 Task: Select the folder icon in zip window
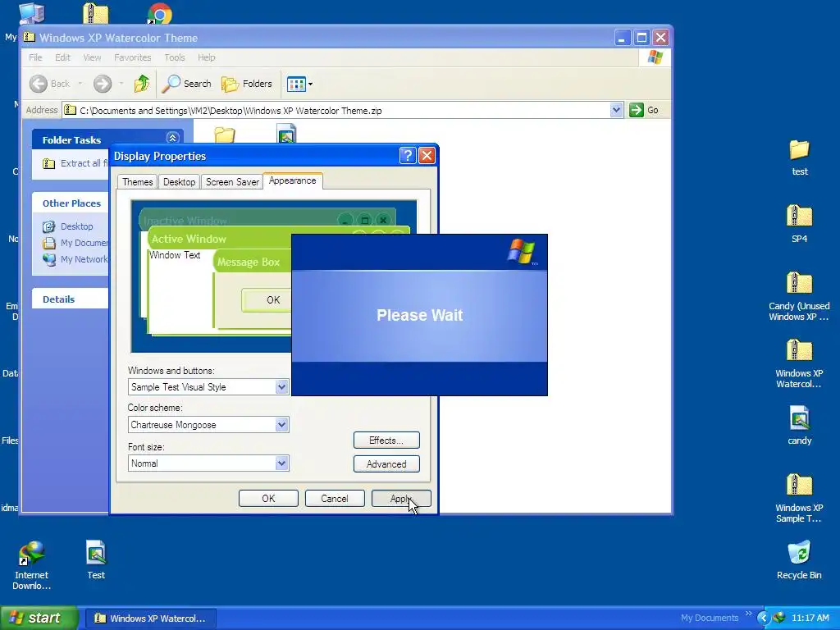click(225, 135)
